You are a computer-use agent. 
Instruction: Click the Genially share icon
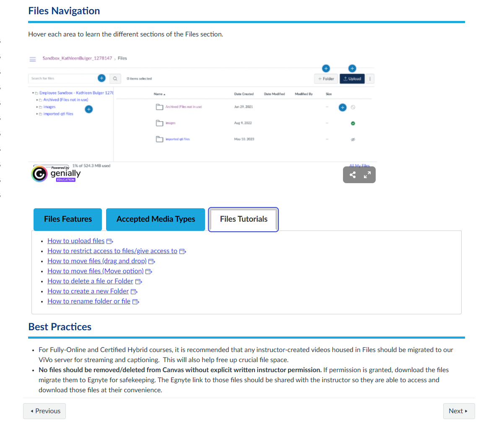pyautogui.click(x=353, y=175)
